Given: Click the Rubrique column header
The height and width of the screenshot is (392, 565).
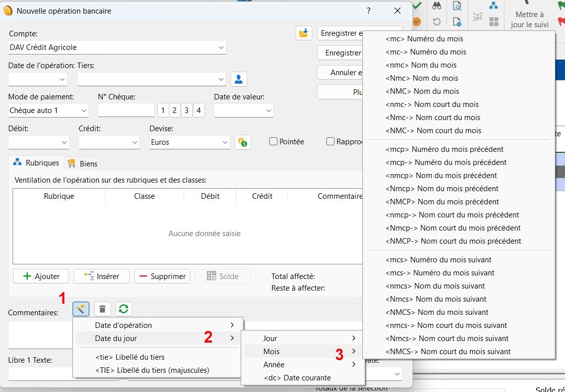Looking at the screenshot, I should point(59,196).
